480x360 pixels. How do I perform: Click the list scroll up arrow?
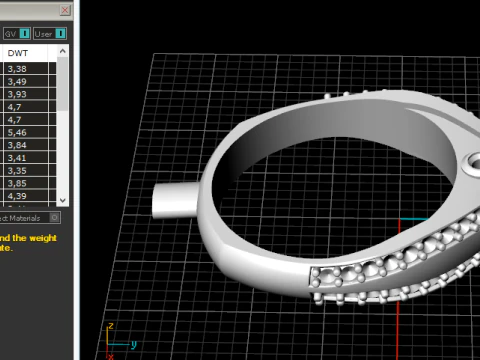tap(63, 51)
